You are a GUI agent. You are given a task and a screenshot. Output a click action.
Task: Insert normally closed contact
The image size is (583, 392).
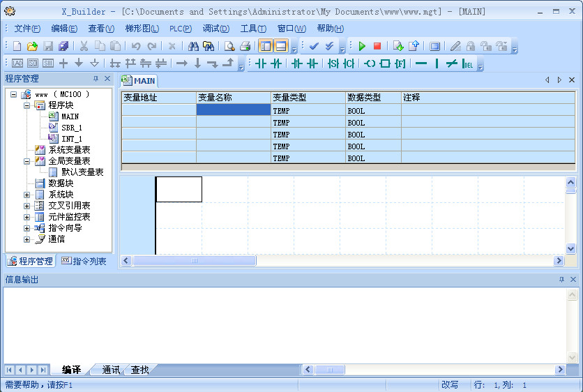coord(276,63)
